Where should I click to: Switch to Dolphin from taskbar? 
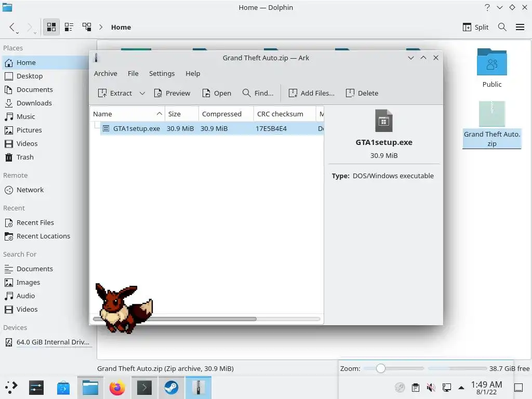(x=90, y=388)
